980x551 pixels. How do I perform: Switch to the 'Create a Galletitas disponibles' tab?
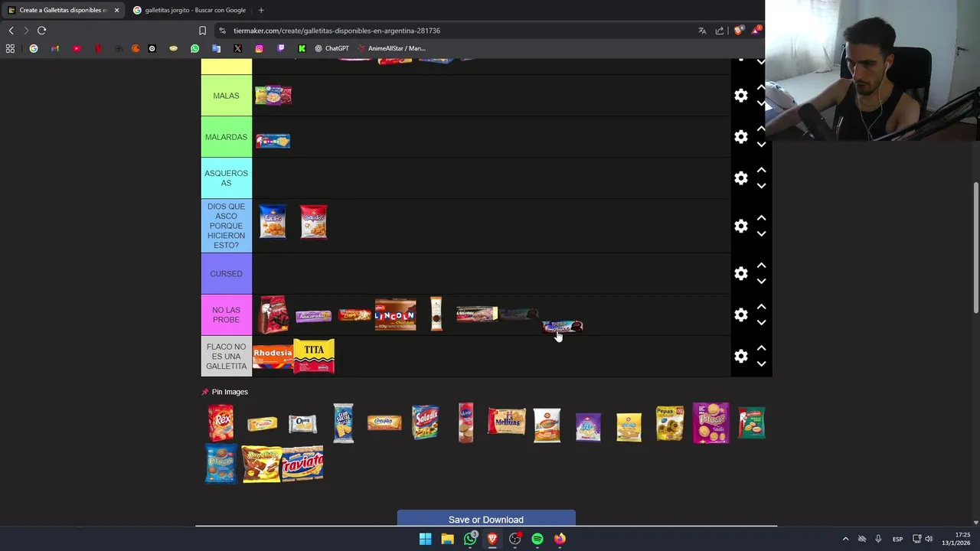tap(63, 10)
